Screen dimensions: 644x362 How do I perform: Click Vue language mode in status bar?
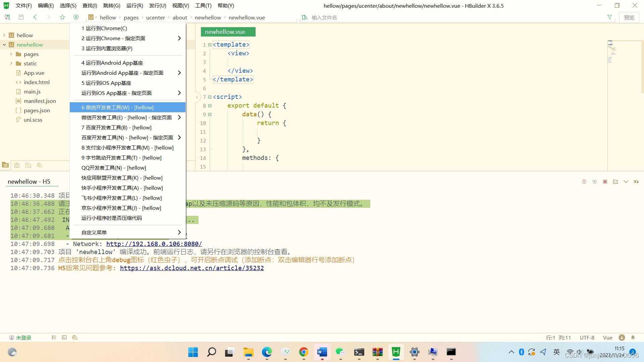click(x=607, y=338)
